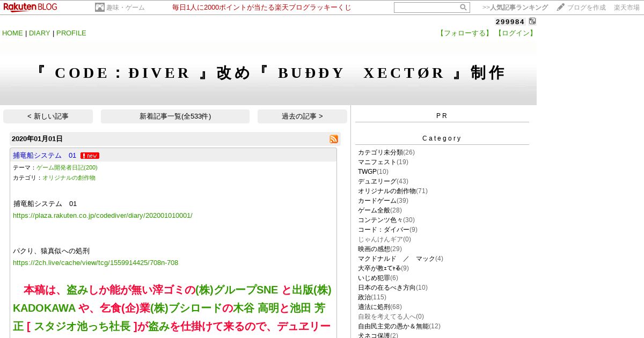This screenshot has width=644, height=338.
Task: Open theme ゲーム開発者日記(200)
Action: pos(67,167)
